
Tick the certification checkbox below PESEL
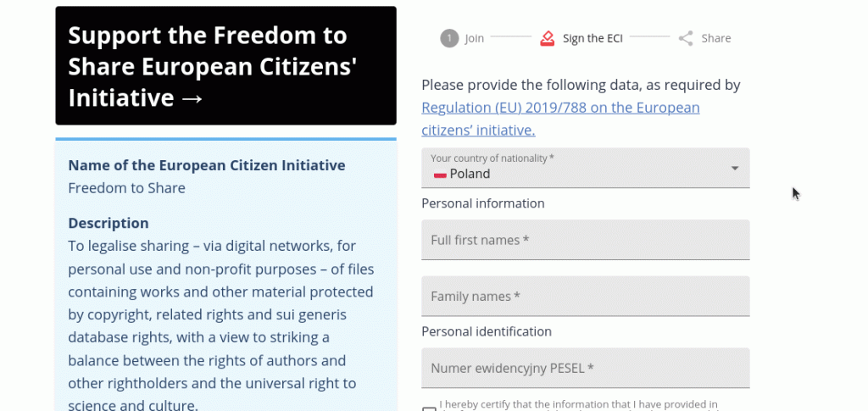(x=429, y=408)
